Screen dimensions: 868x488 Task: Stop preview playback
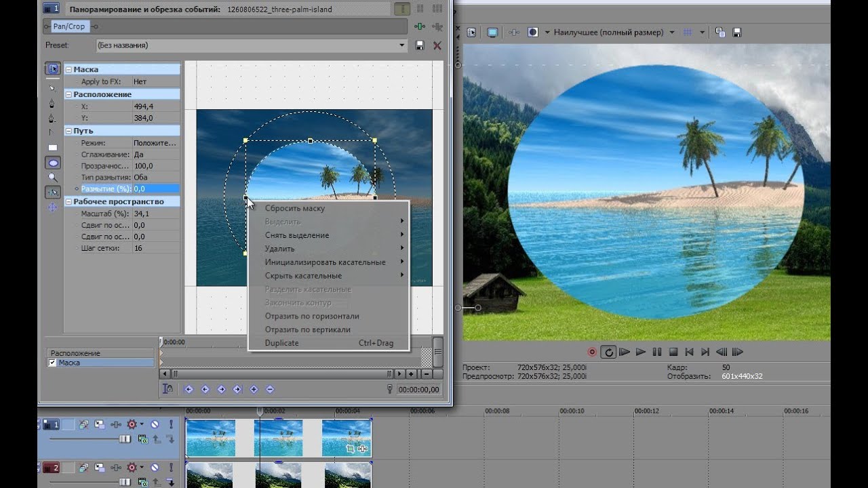[x=673, y=352]
